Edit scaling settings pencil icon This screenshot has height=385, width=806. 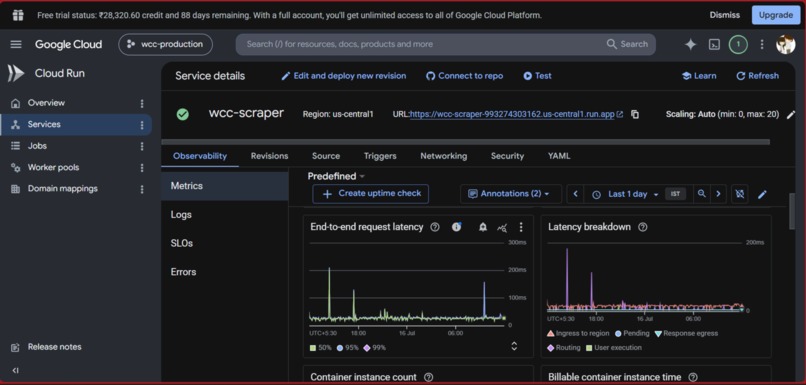pos(791,114)
